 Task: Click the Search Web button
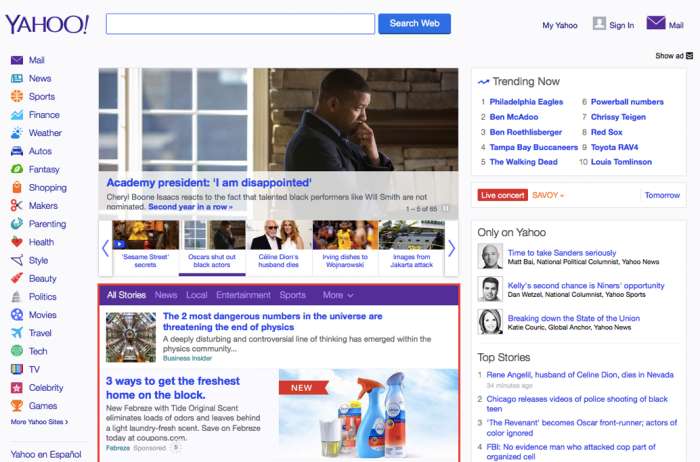pyautogui.click(x=414, y=24)
